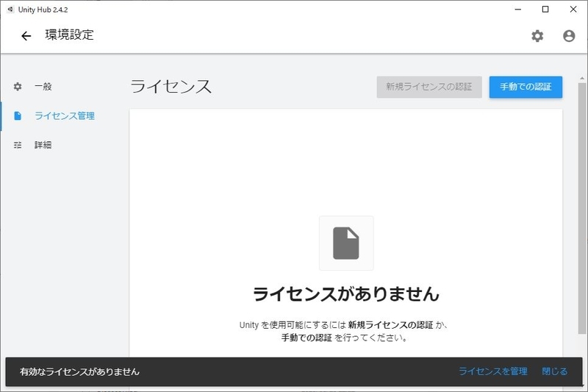Click the 手動での認証 button
The height and width of the screenshot is (392, 588).
(526, 87)
